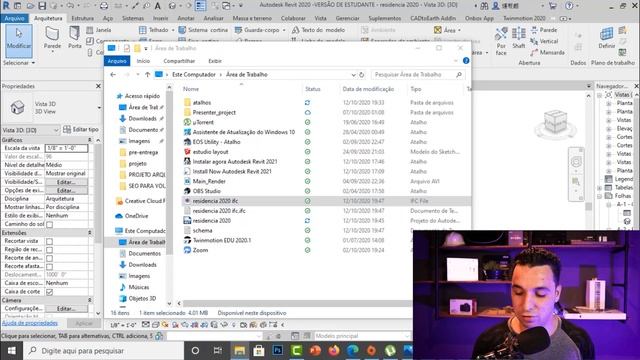Screen dimensions: 640x360
Task: Open Firefox from the taskbar
Action: 334,350
